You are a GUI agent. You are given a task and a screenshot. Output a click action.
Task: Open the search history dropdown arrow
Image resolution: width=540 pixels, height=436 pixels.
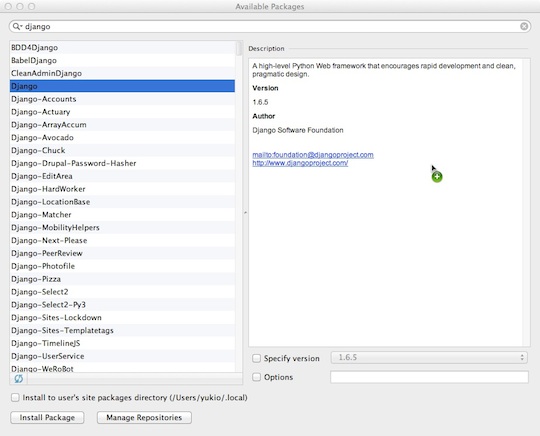21,27
